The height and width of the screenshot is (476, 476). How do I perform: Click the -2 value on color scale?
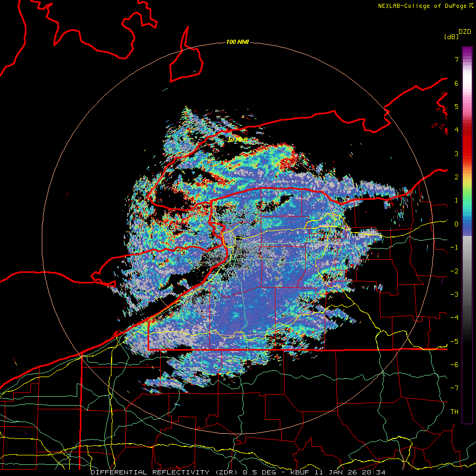coord(454,271)
